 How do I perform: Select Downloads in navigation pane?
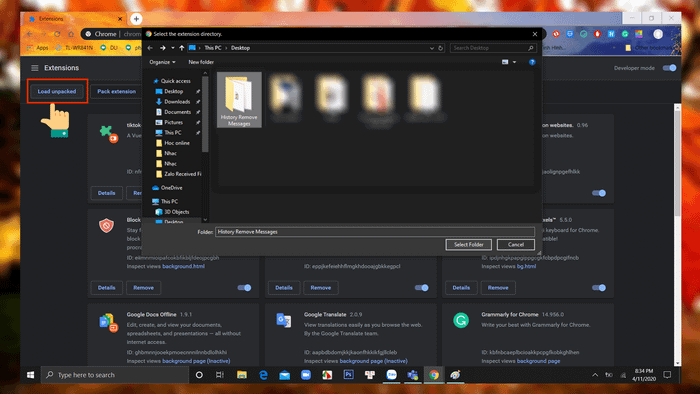pyautogui.click(x=177, y=102)
